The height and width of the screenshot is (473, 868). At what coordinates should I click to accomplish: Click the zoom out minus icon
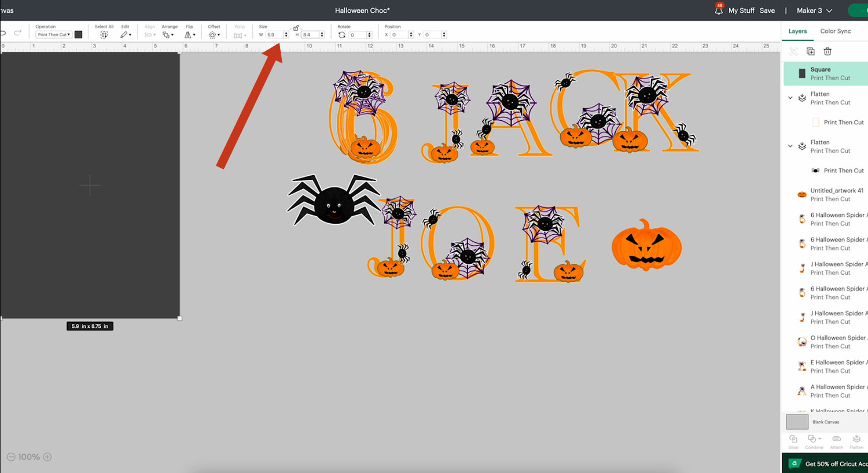tap(11, 457)
